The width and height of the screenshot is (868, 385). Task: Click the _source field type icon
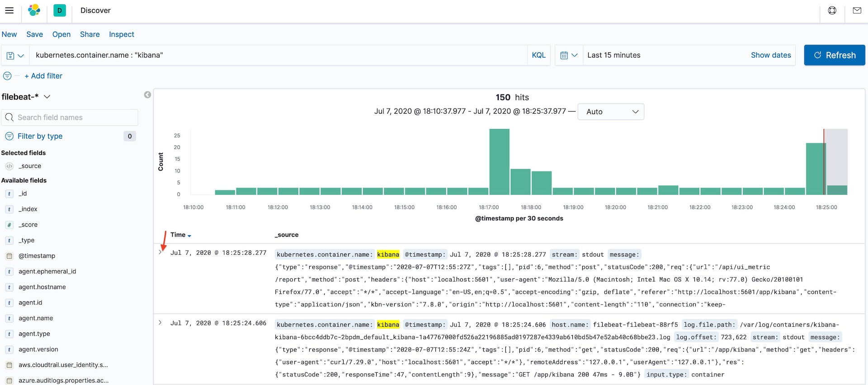pyautogui.click(x=9, y=166)
